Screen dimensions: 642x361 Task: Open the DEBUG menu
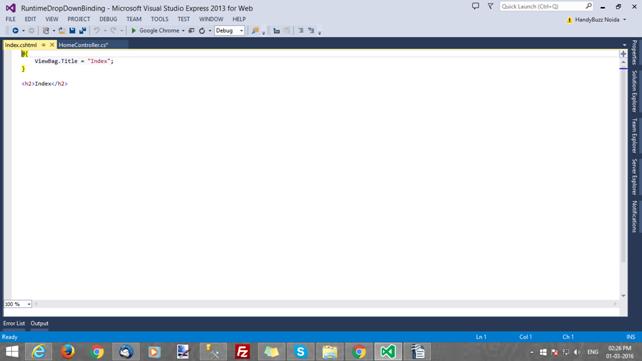(108, 19)
